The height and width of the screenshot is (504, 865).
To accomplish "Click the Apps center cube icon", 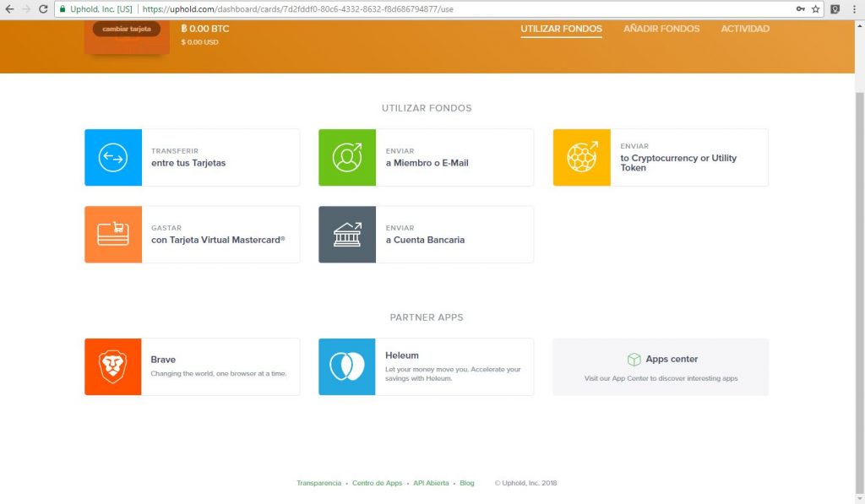I will (634, 360).
